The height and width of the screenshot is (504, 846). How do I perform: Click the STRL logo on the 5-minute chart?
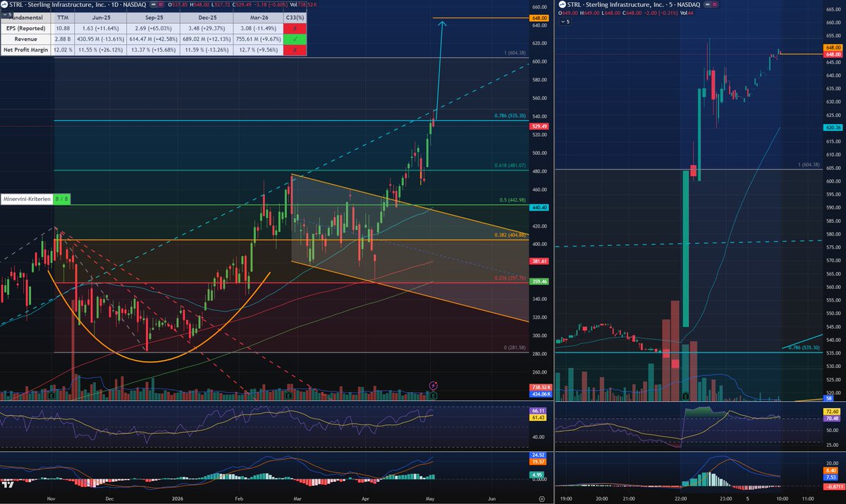click(x=561, y=5)
